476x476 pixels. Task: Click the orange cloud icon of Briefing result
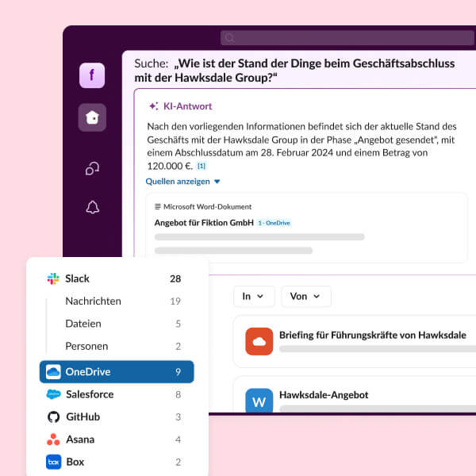(259, 341)
